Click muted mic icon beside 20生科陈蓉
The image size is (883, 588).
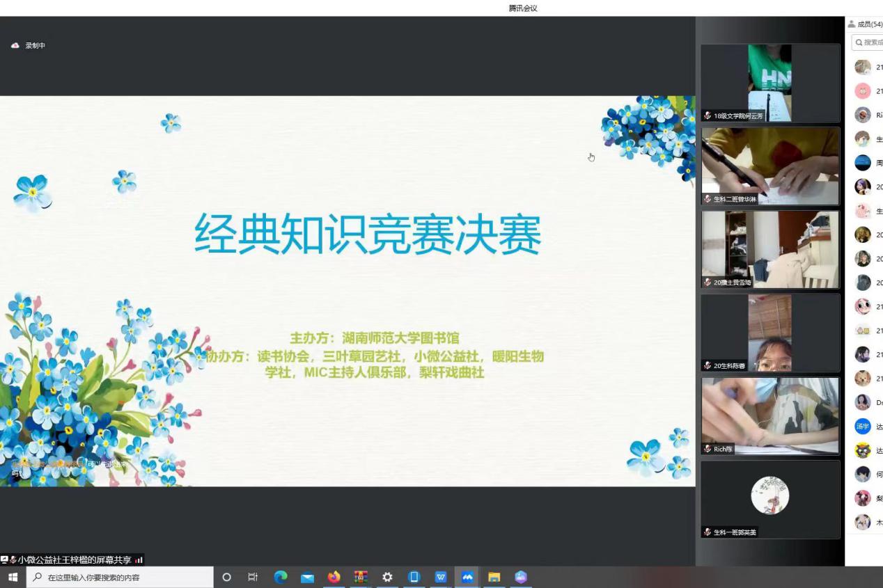708,366
